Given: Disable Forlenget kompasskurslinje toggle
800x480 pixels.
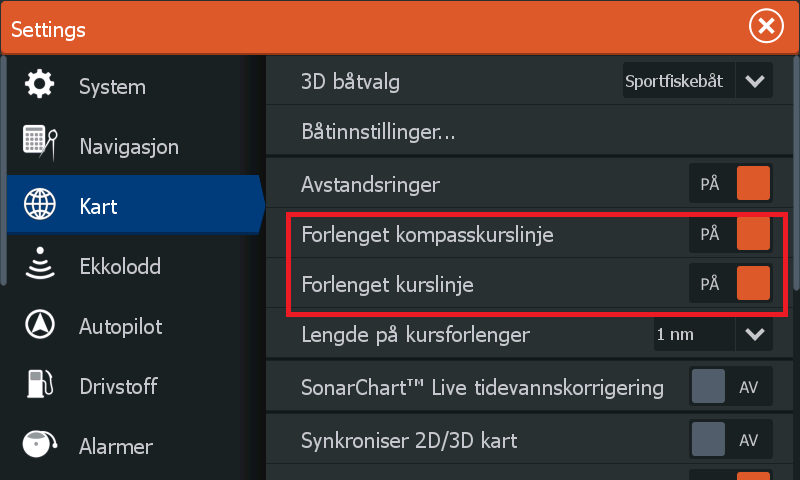Looking at the screenshot, I should point(731,235).
